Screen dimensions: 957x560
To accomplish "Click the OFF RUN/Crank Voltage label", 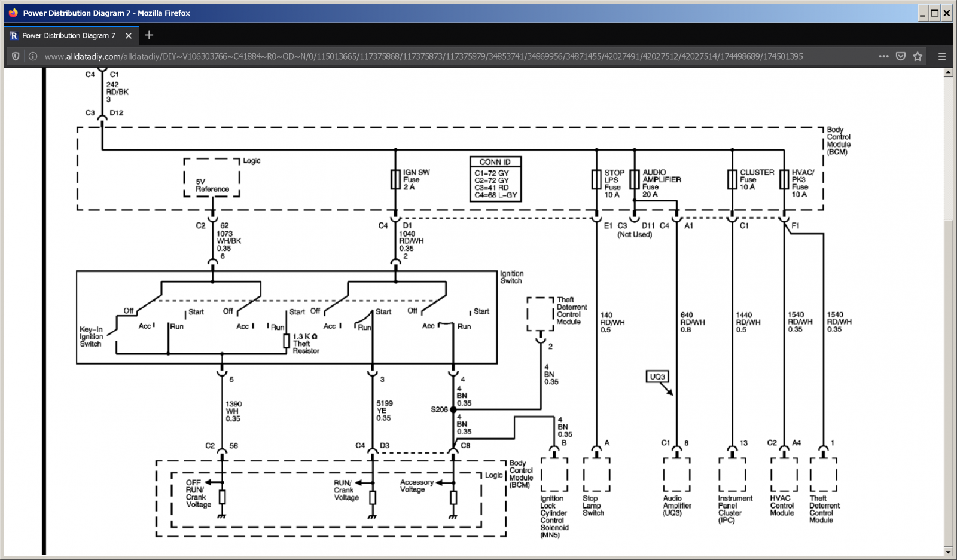I will tap(198, 494).
